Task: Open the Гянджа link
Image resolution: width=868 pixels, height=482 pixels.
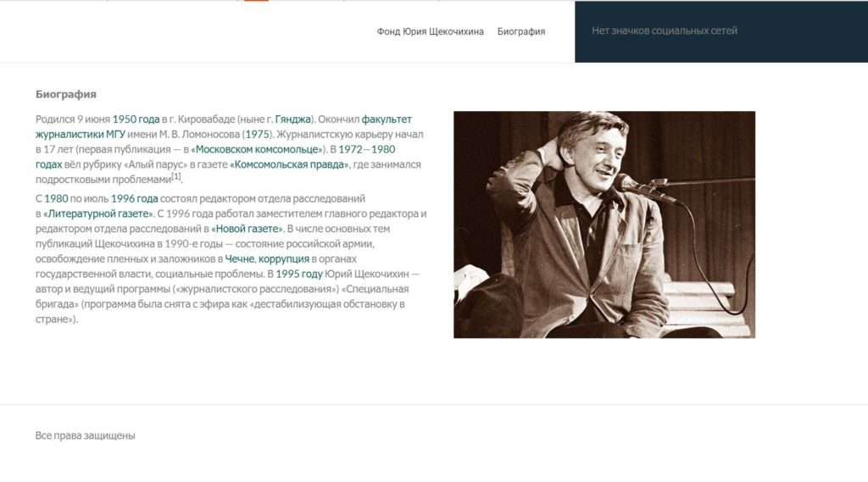Action: point(292,119)
